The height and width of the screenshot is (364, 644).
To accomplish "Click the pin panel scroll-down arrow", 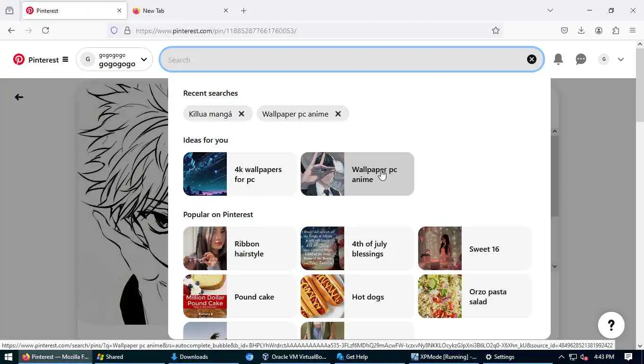I will coord(555,266).
